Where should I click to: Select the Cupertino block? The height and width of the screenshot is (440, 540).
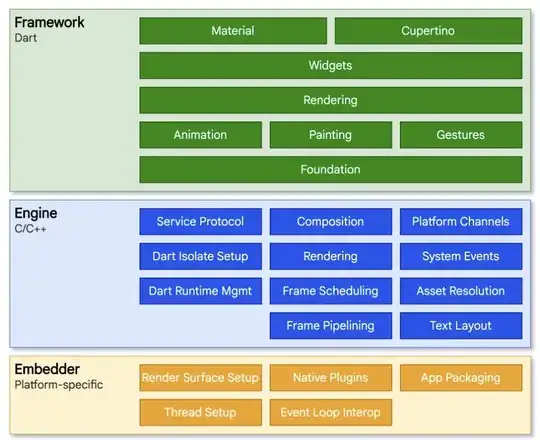tap(428, 31)
